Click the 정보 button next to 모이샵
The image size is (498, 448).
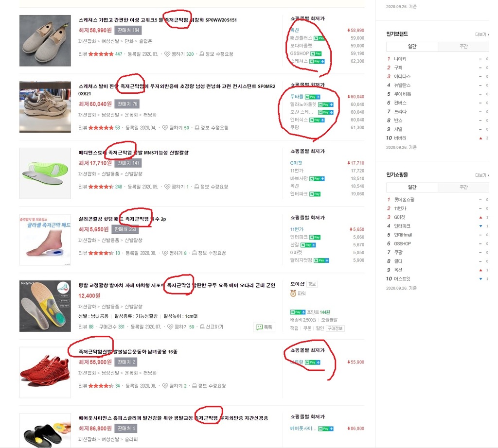point(312,284)
